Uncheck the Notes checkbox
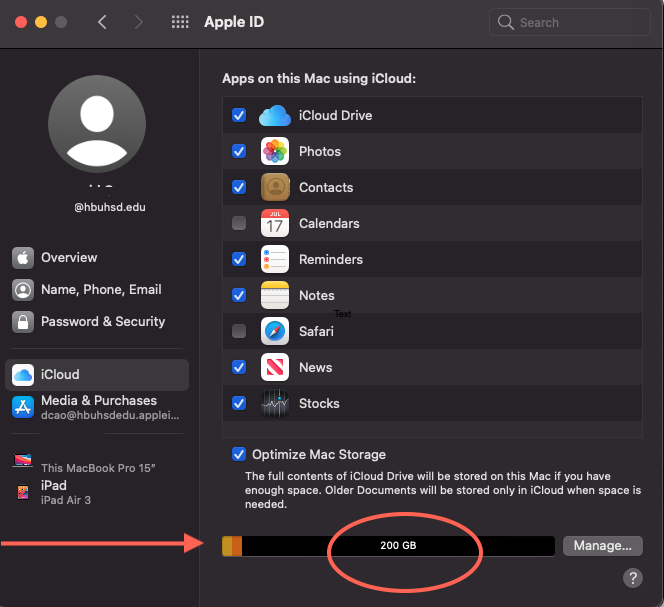This screenshot has height=607, width=664. coord(239,295)
